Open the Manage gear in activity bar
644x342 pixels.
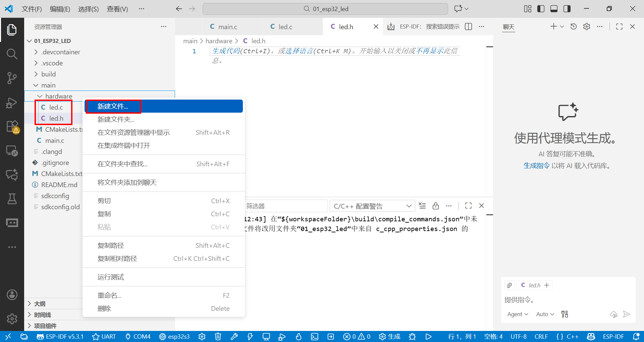coord(12,319)
